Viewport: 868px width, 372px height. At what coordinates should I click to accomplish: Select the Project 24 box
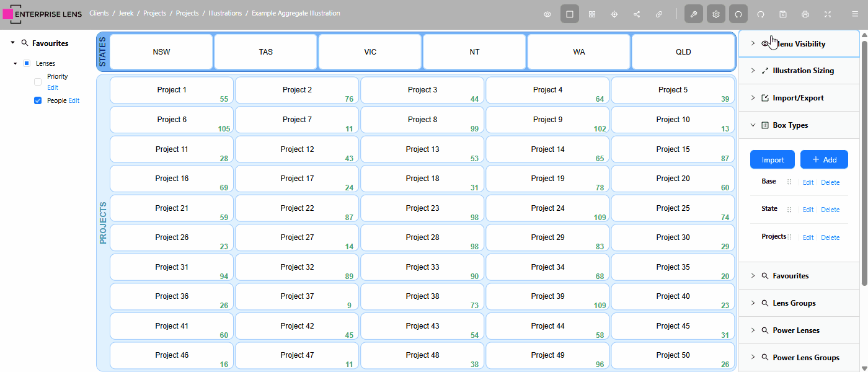pyautogui.click(x=547, y=208)
